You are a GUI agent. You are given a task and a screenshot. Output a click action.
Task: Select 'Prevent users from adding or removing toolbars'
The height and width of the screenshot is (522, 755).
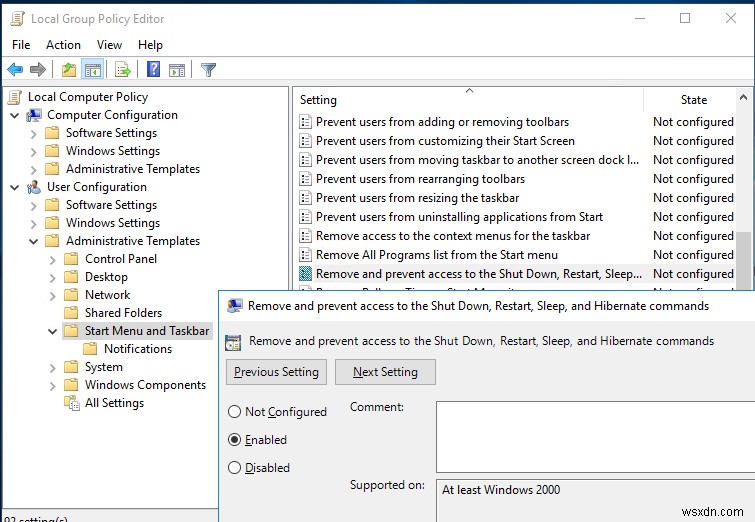click(x=442, y=122)
